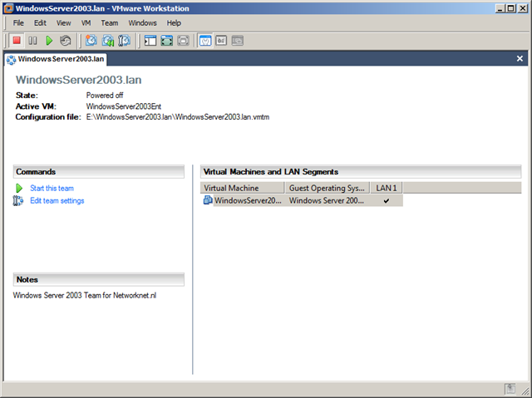The image size is (532, 398).
Task: Click the WindowsServer2003.lan heading
Action: [78, 80]
